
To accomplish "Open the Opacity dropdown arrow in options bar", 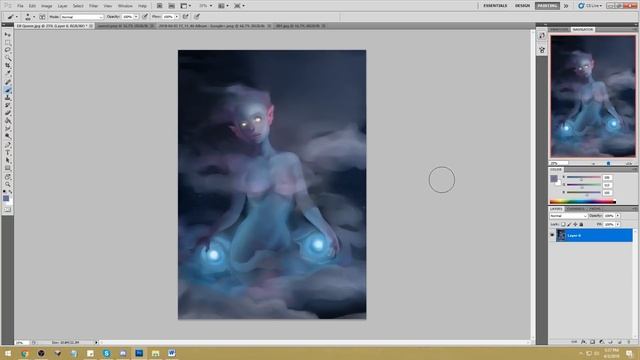I will tap(136, 17).
